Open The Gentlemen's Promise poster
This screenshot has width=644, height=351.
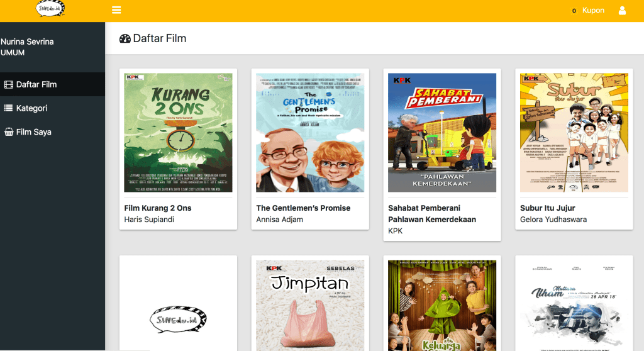coord(310,132)
